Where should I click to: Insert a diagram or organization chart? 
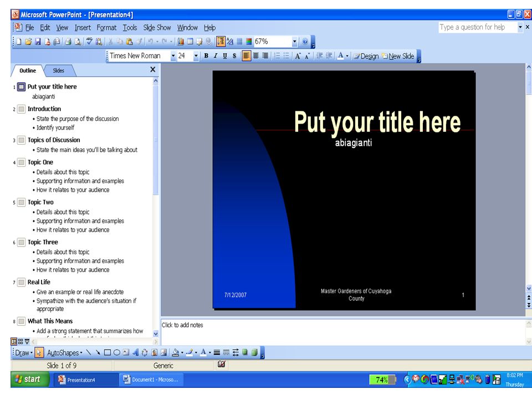(x=145, y=352)
